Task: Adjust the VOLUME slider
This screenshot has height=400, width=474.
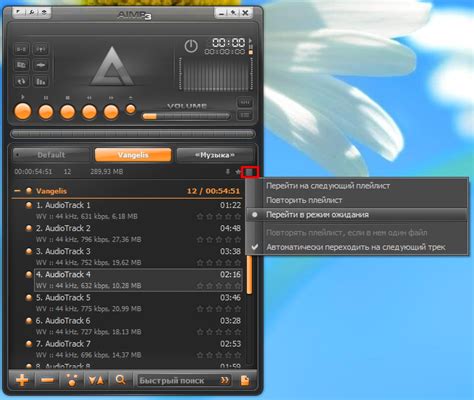Action: tap(186, 116)
